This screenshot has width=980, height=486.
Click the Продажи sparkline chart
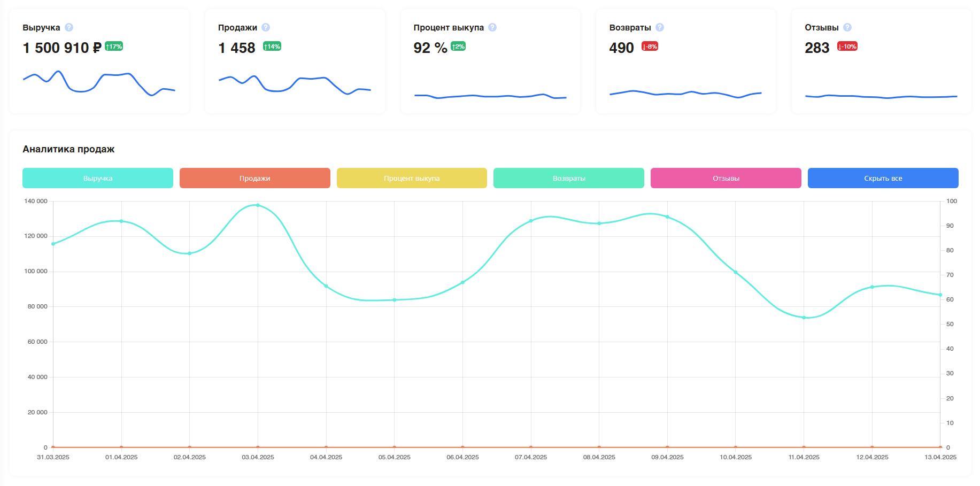coord(295,84)
